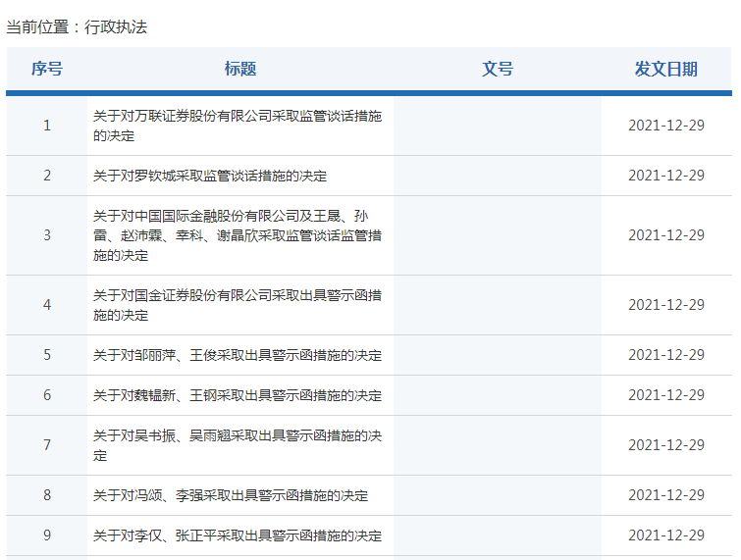The height and width of the screenshot is (560, 741).
Task: Click the date in row 3
Action: coord(665,235)
